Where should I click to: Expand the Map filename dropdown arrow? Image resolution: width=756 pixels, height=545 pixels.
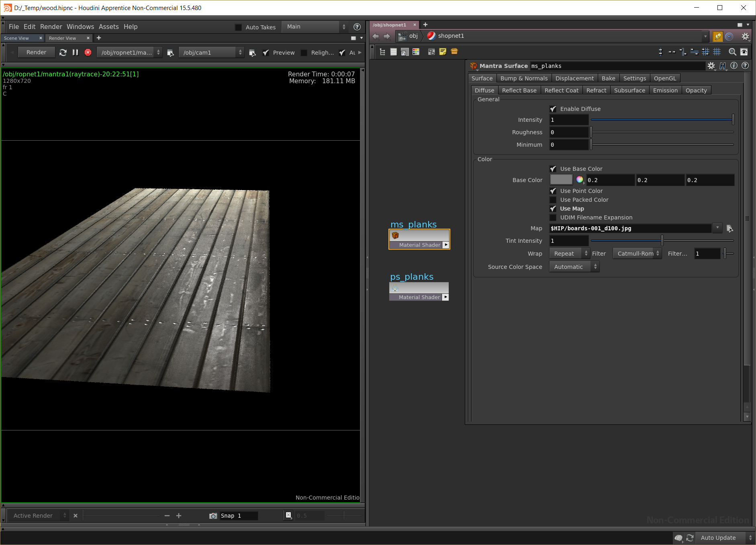coord(717,228)
